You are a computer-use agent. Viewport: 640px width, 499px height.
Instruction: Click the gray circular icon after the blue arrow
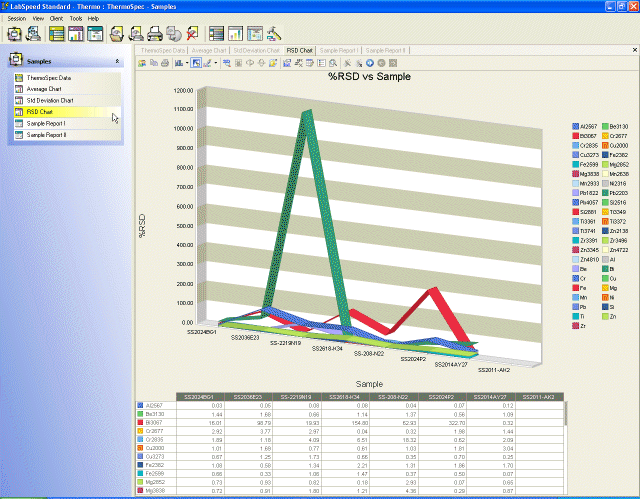(x=381, y=63)
